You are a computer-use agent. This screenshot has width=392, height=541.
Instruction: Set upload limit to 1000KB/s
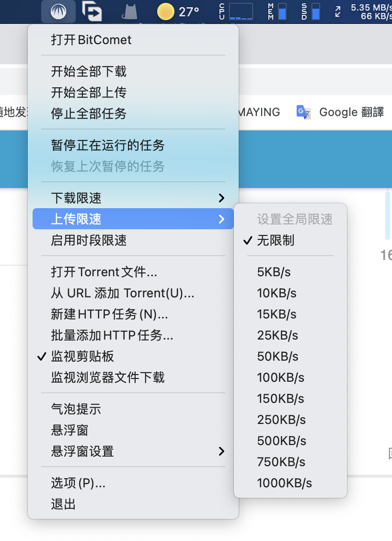coord(290,483)
